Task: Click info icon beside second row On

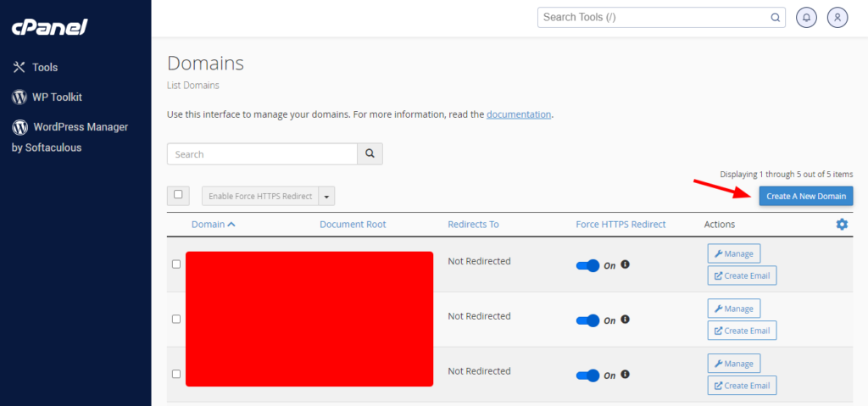Action: click(x=626, y=319)
